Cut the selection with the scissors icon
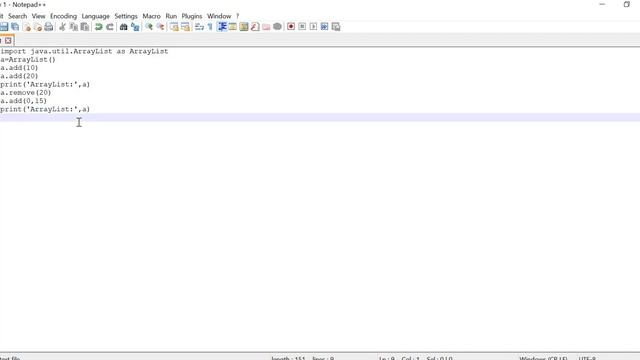The image size is (640, 360). click(62, 27)
